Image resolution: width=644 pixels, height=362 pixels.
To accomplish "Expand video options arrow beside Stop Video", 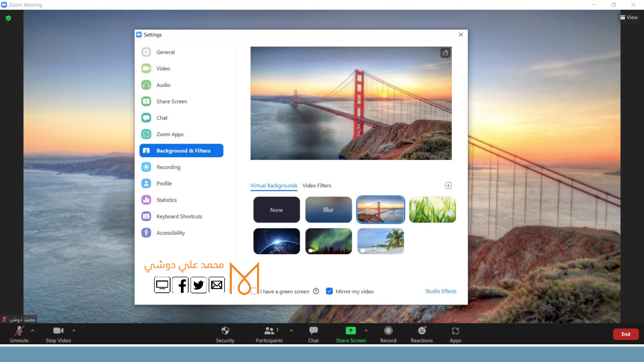I will (74, 330).
